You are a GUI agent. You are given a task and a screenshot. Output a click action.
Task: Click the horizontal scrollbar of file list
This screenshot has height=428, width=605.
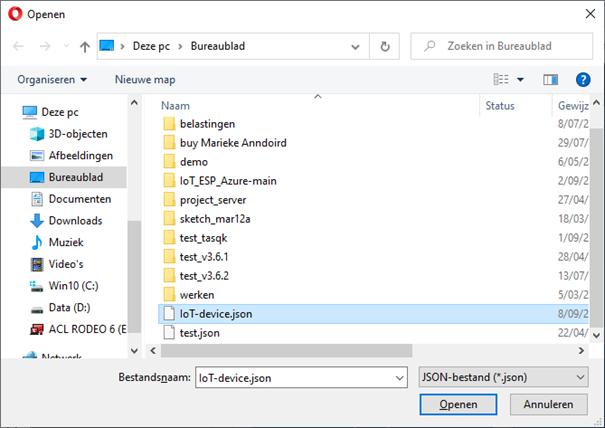[286, 351]
